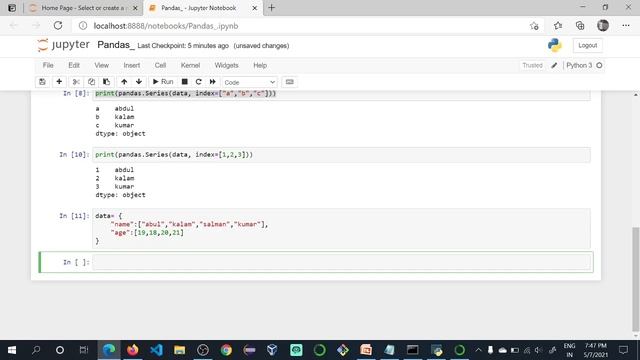This screenshot has width=640, height=360.
Task: Click the In [10] print Series cell
Action: point(341,155)
